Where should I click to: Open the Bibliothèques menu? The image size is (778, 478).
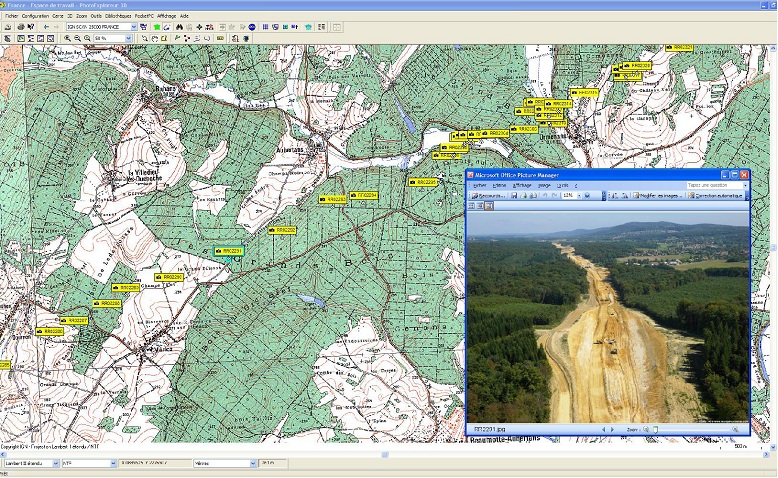click(118, 16)
